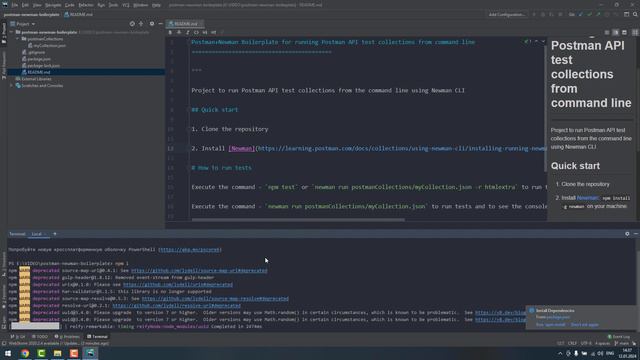
Task: Open Windows Start menu
Action: [x=8, y=353]
